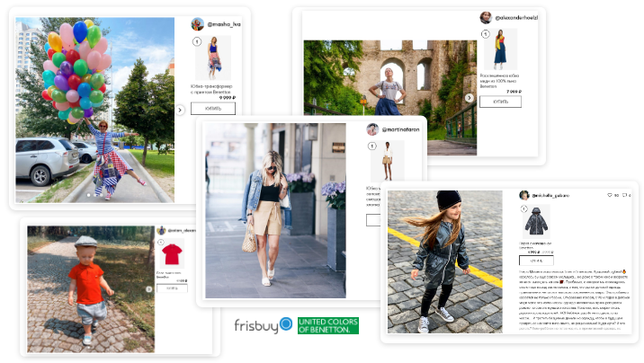
Task: Open the street-style photo of @martinafaron
Action: coord(275,210)
